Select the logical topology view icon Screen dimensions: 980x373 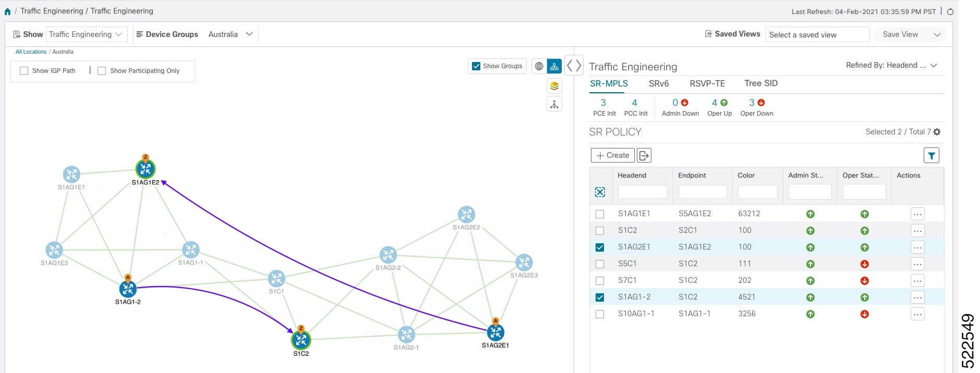554,66
